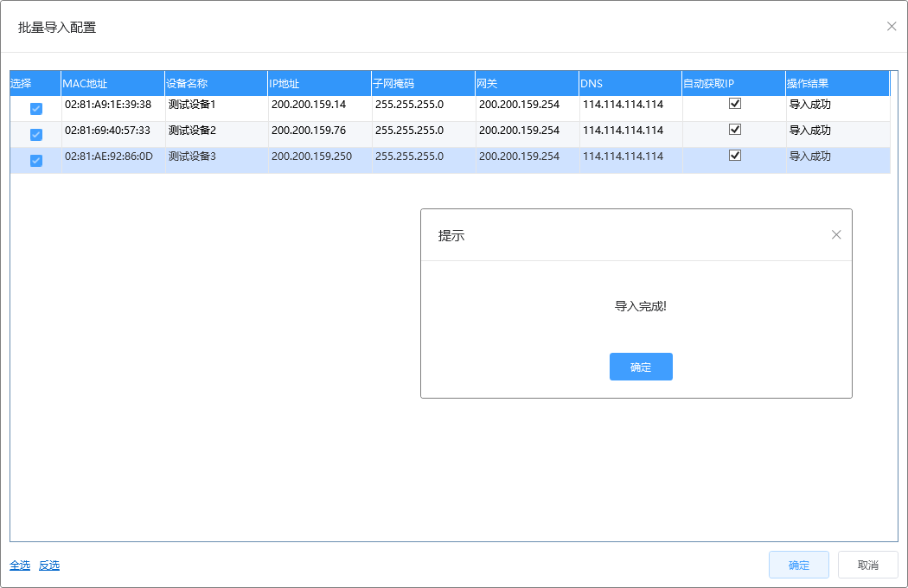Click the 选择 column header
The height and width of the screenshot is (588, 908).
pyautogui.click(x=35, y=83)
